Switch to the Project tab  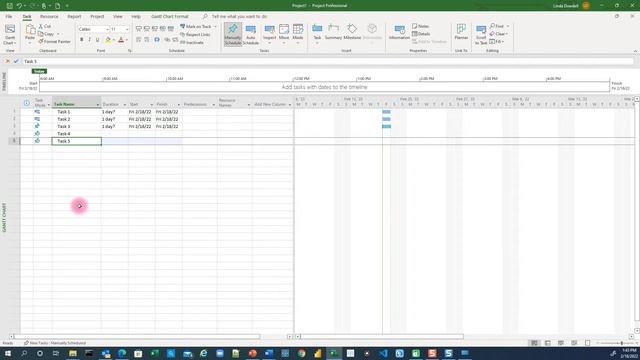[x=97, y=17]
